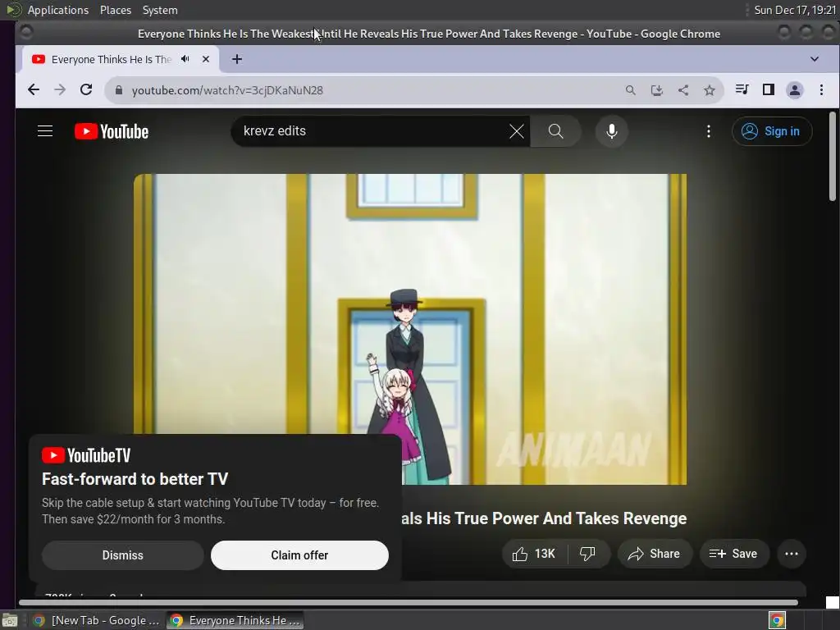Open the System menu
This screenshot has height=630, width=840.
pyautogui.click(x=160, y=10)
